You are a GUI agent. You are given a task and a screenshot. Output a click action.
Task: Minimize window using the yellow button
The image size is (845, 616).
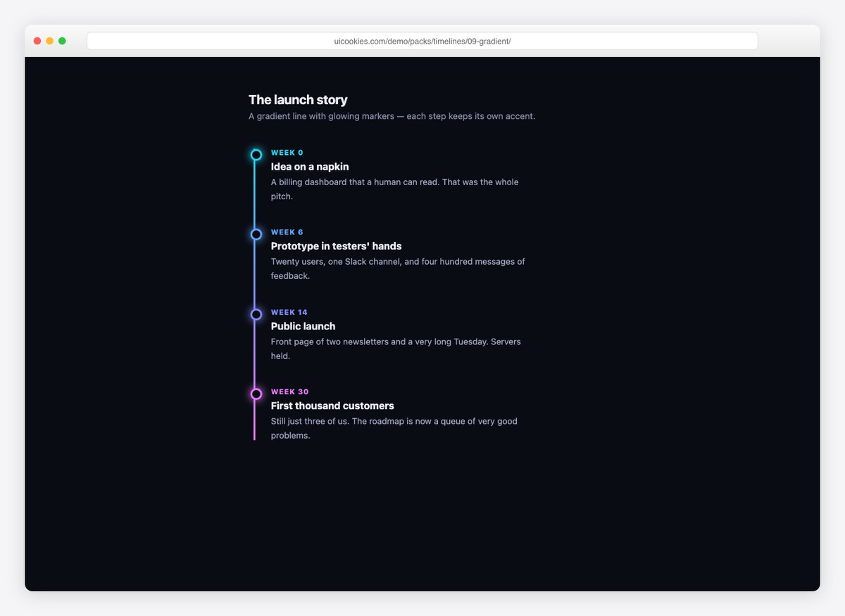coord(49,41)
